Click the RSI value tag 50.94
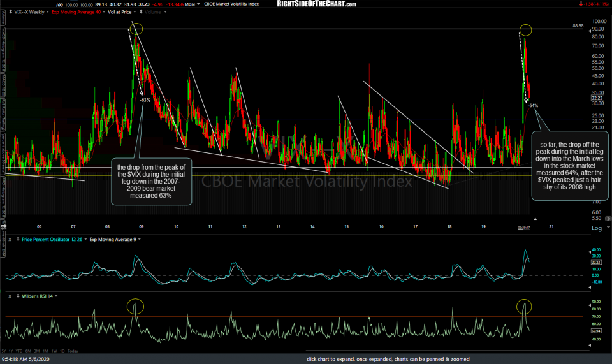 coord(597,331)
